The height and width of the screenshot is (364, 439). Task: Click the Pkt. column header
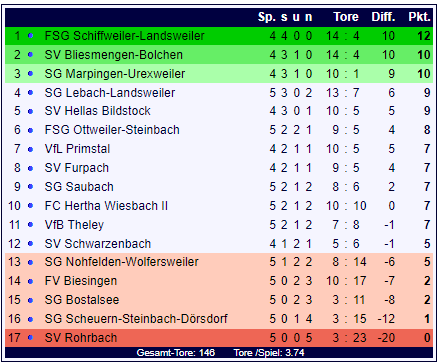419,17
